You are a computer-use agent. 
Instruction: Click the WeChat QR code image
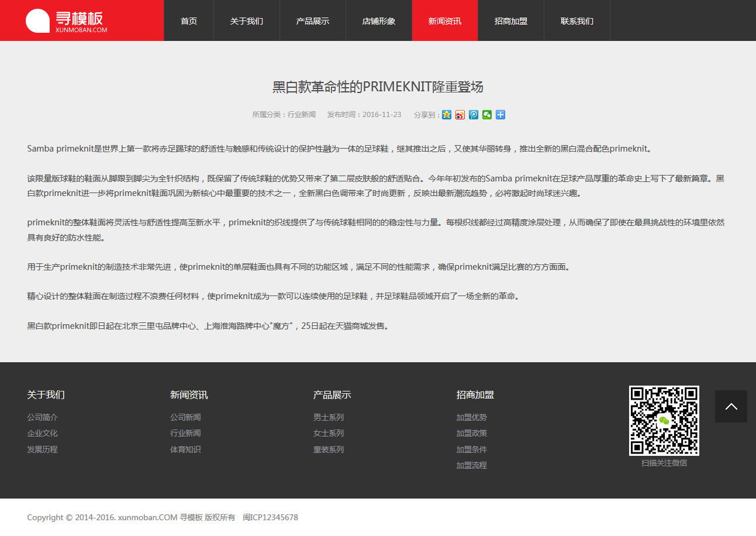(664, 420)
